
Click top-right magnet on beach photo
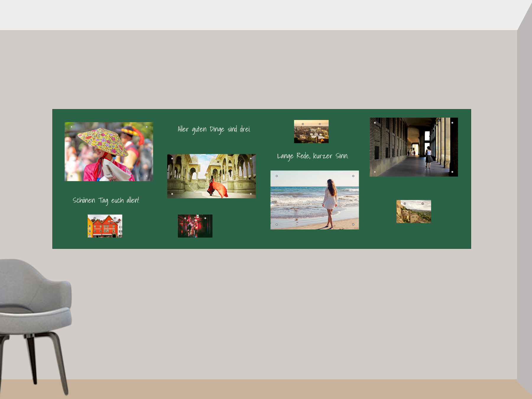point(353,176)
